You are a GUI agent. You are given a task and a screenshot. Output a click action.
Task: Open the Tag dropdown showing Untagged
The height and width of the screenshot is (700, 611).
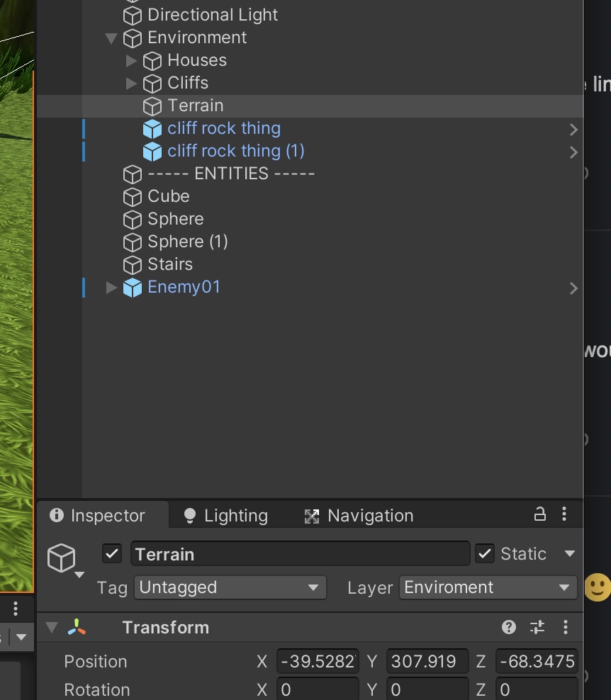click(x=230, y=587)
